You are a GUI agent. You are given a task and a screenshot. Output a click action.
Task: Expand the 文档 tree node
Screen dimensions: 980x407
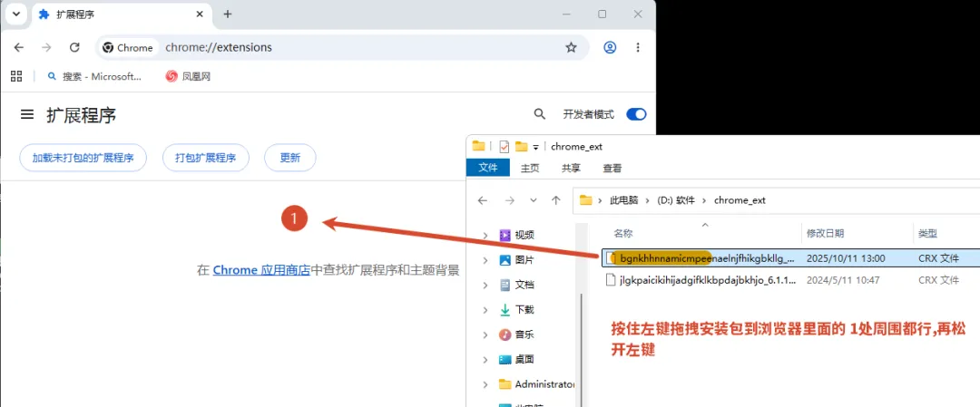485,285
